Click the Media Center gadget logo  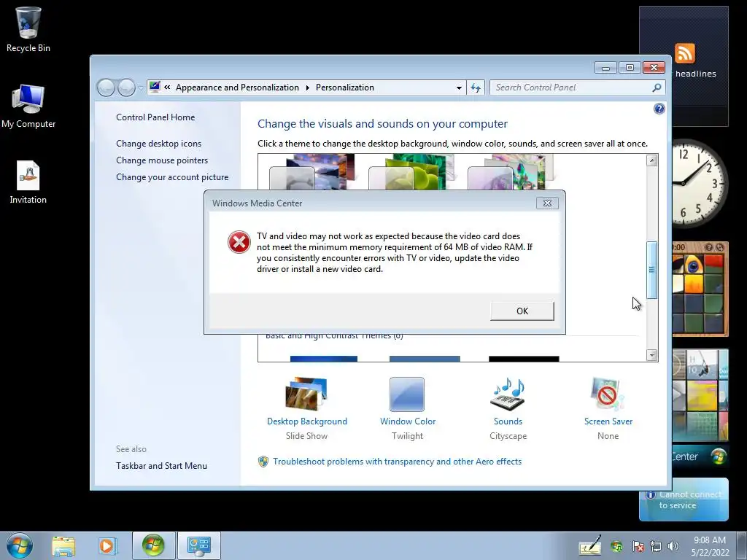719,456
